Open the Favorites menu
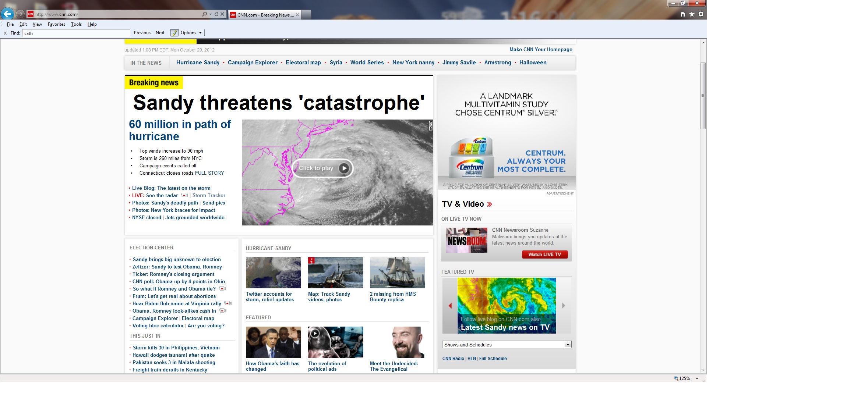Image resolution: width=868 pixels, height=395 pixels. [x=56, y=24]
